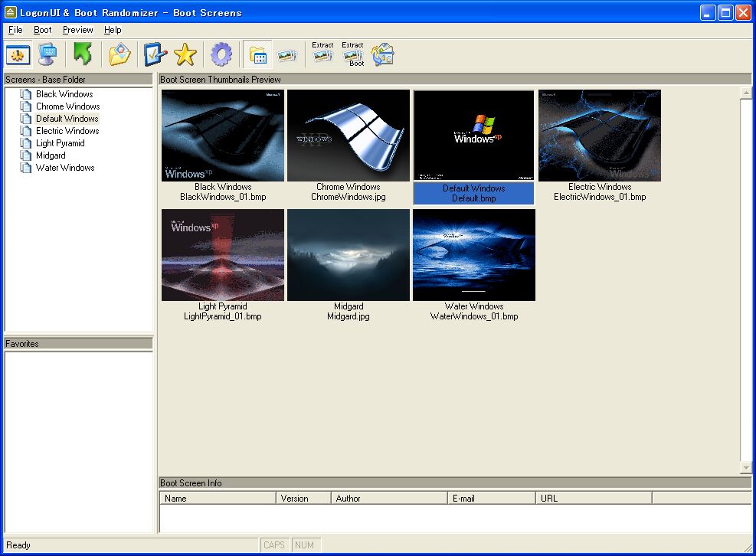The image size is (756, 556).
Task: Click the Screens - Base Folder header
Action: [78, 79]
